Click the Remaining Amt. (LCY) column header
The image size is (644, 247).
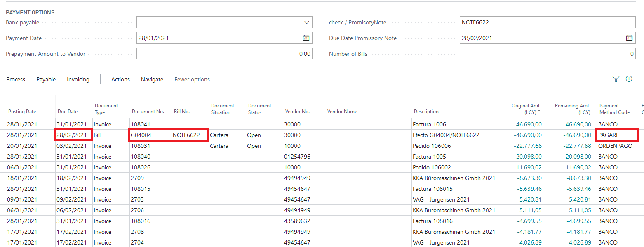click(573, 109)
